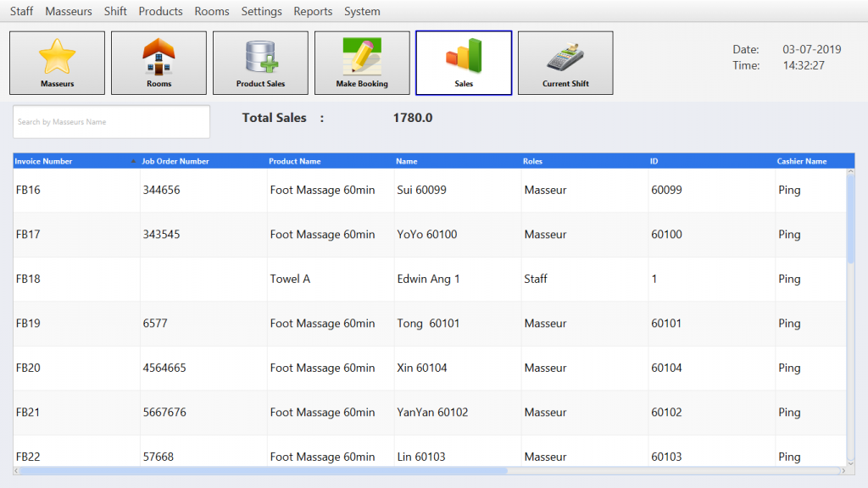
Task: Open the System menu
Action: tap(362, 11)
